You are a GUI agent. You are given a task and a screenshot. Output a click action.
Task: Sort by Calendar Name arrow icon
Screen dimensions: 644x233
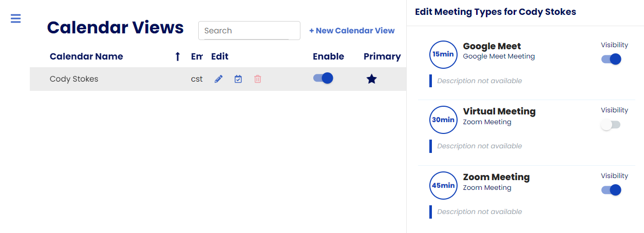tap(178, 56)
